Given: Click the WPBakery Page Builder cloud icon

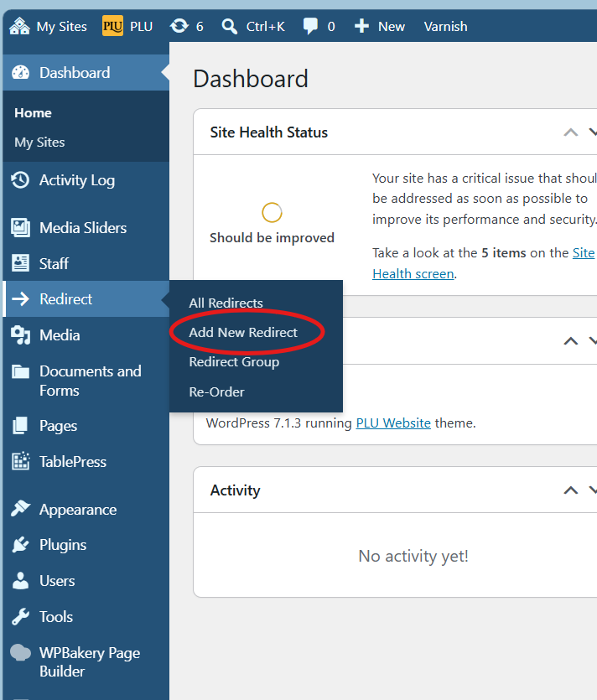Looking at the screenshot, I should (20, 653).
